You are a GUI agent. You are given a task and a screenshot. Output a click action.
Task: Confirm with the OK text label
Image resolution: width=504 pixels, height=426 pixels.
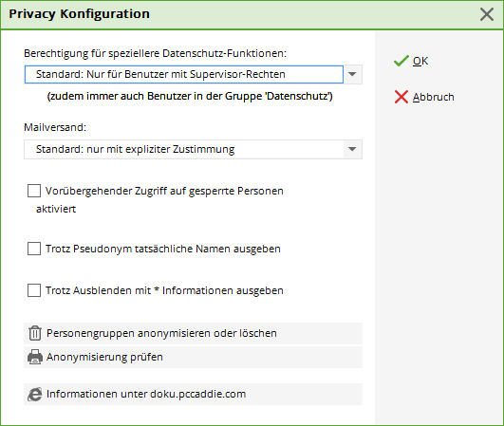coord(420,61)
